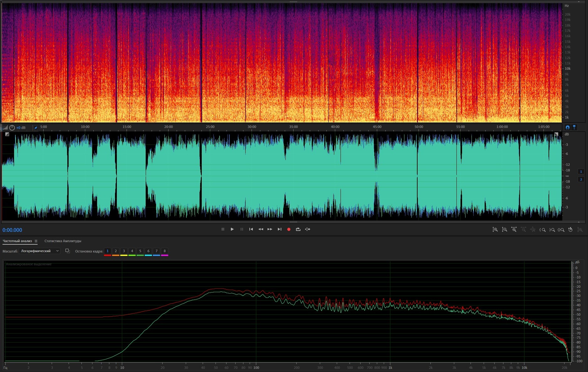Click the Fast Forward transport button

tap(270, 229)
